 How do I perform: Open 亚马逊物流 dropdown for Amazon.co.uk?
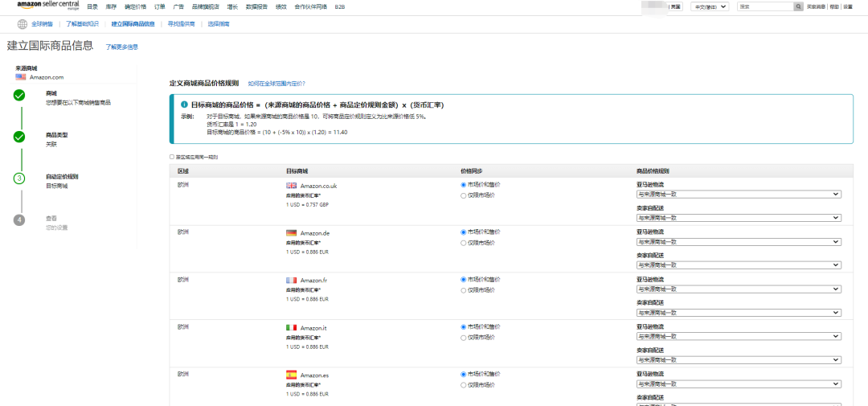739,195
